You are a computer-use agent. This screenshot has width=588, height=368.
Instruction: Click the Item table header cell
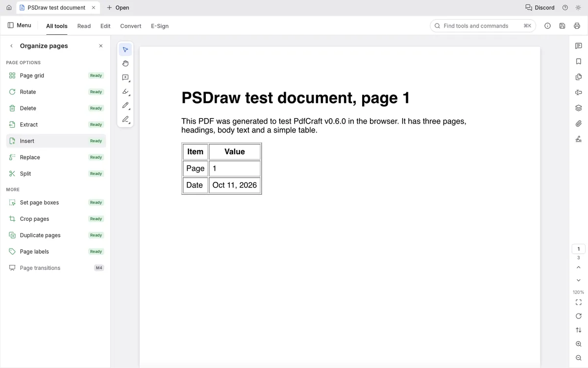195,152
